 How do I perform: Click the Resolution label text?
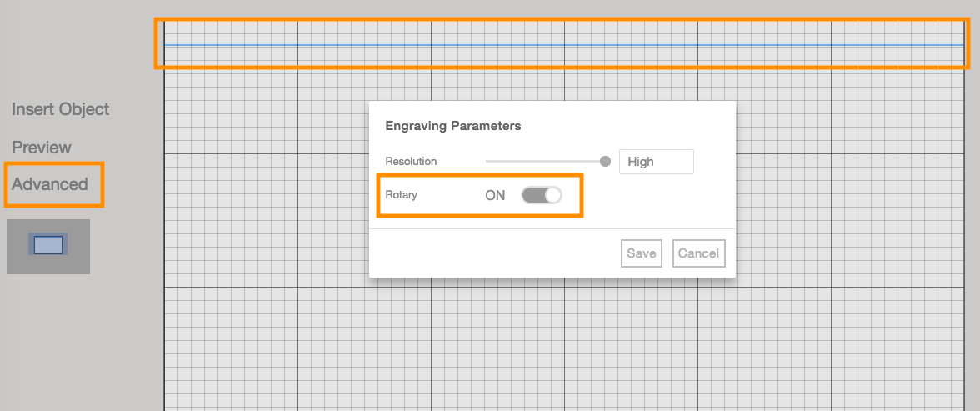[x=411, y=162]
